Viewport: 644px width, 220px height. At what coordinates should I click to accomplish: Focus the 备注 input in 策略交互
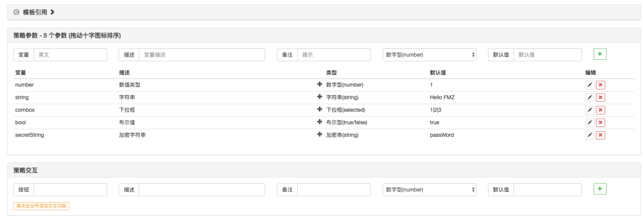click(x=334, y=190)
